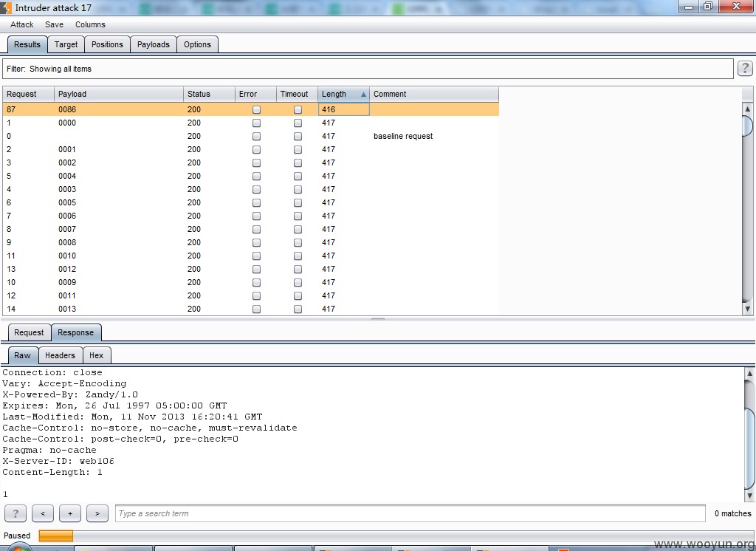The width and height of the screenshot is (756, 551).
Task: Sort by the Comment column header
Action: tap(434, 94)
